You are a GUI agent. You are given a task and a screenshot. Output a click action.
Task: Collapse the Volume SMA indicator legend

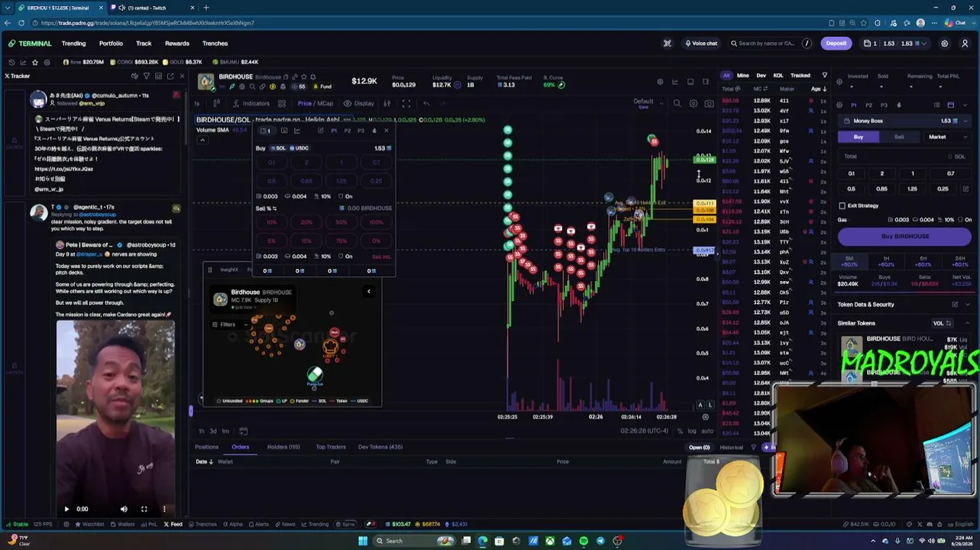pos(202,139)
